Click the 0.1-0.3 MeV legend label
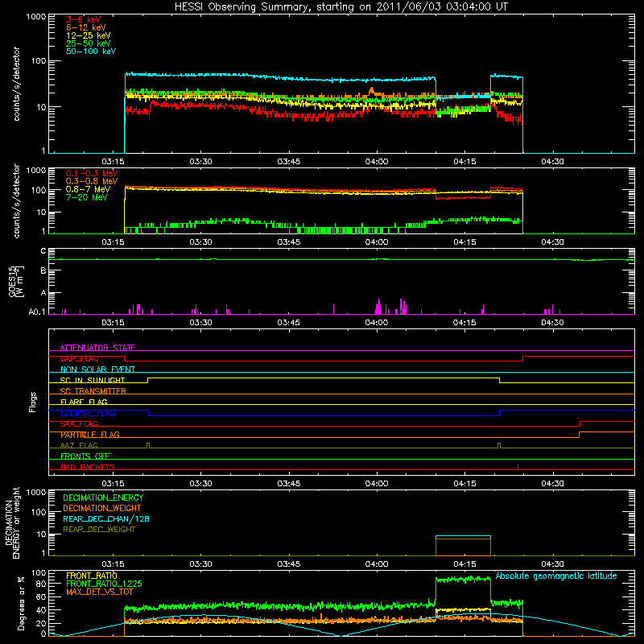The height and width of the screenshot is (644, 644). point(92,174)
